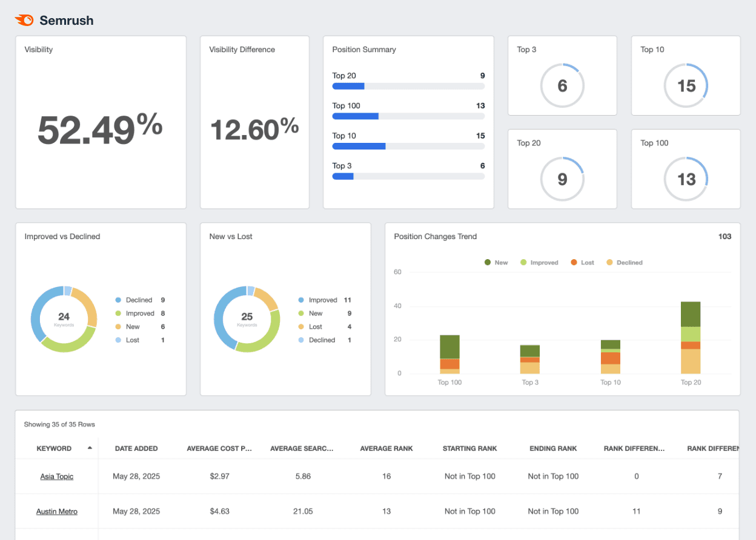Open the Asia Topic keyword link
Screen dimensions: 756x540
[x=57, y=476]
